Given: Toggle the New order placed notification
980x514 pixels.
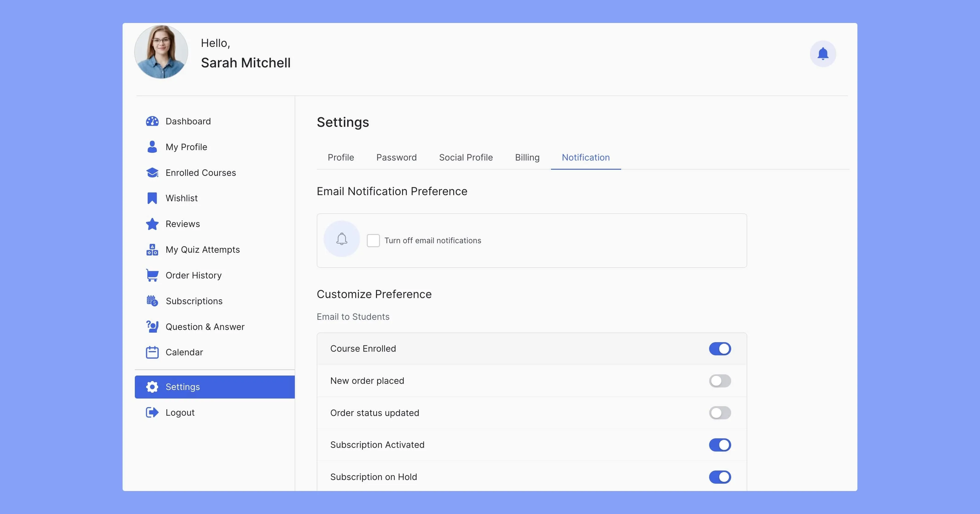Looking at the screenshot, I should point(720,380).
